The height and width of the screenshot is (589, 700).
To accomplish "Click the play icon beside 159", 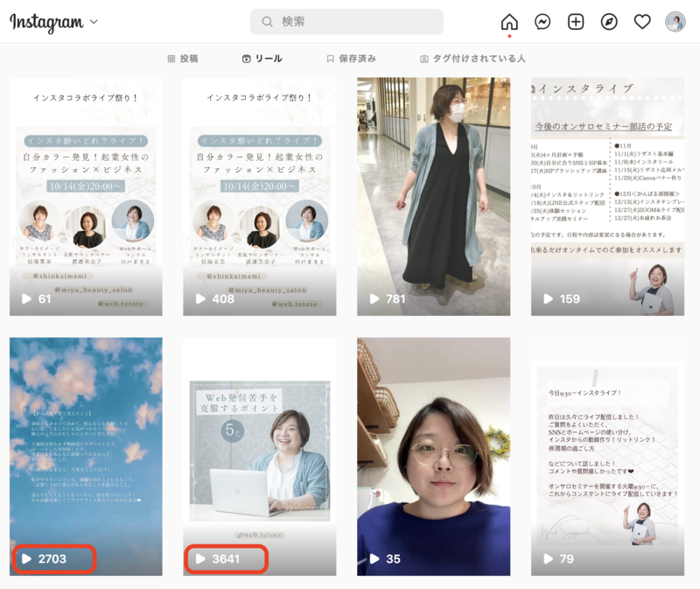I will click(549, 298).
